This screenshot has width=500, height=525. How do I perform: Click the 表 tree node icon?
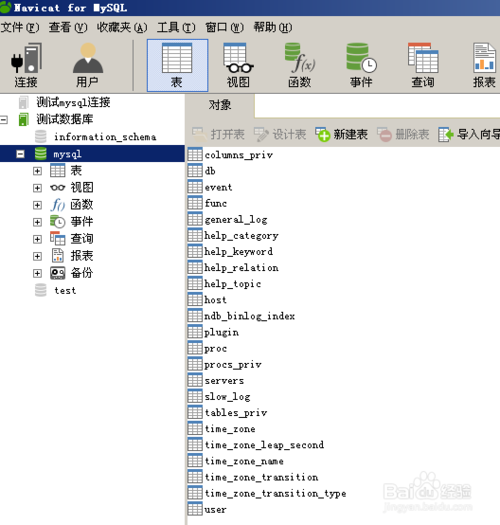(58, 171)
